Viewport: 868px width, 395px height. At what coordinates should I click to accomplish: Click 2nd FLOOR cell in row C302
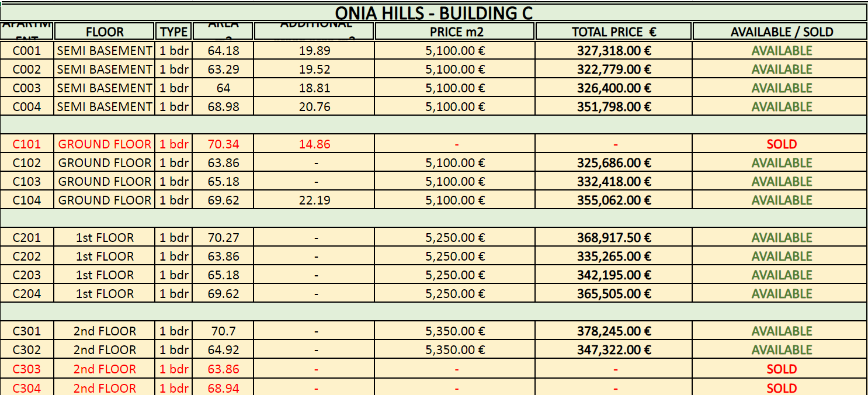point(105,350)
